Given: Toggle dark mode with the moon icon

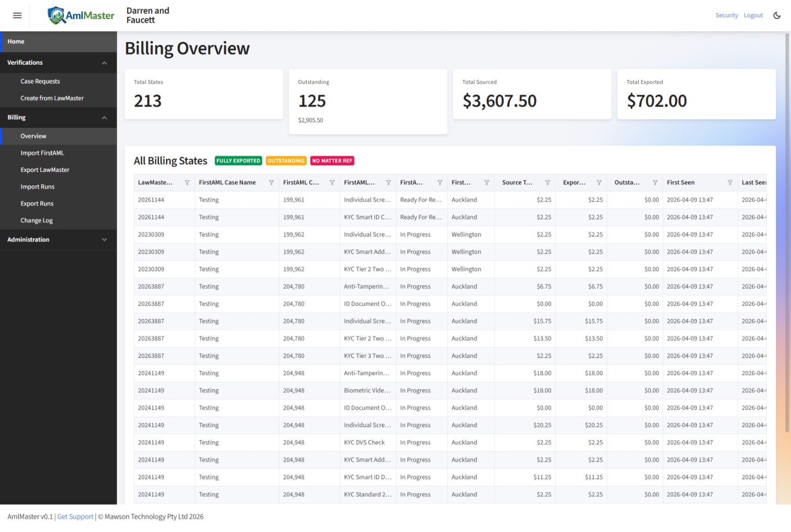Looking at the screenshot, I should (x=776, y=15).
